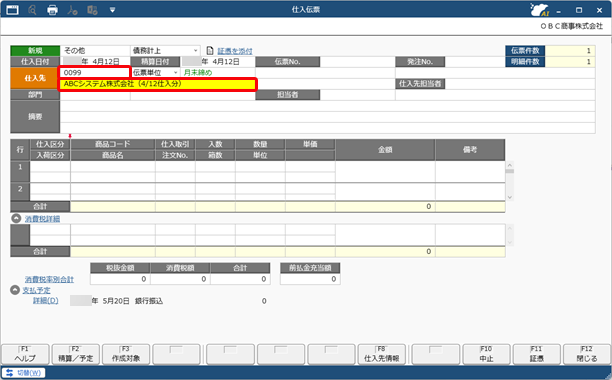Click the 伝票件数 value field

[570, 51]
